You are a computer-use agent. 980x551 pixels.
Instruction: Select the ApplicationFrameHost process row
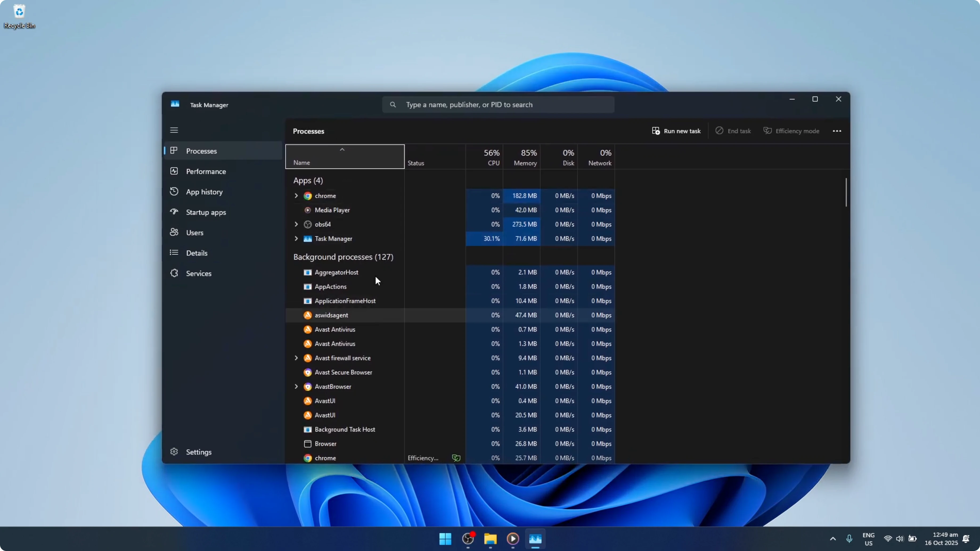[x=450, y=301]
